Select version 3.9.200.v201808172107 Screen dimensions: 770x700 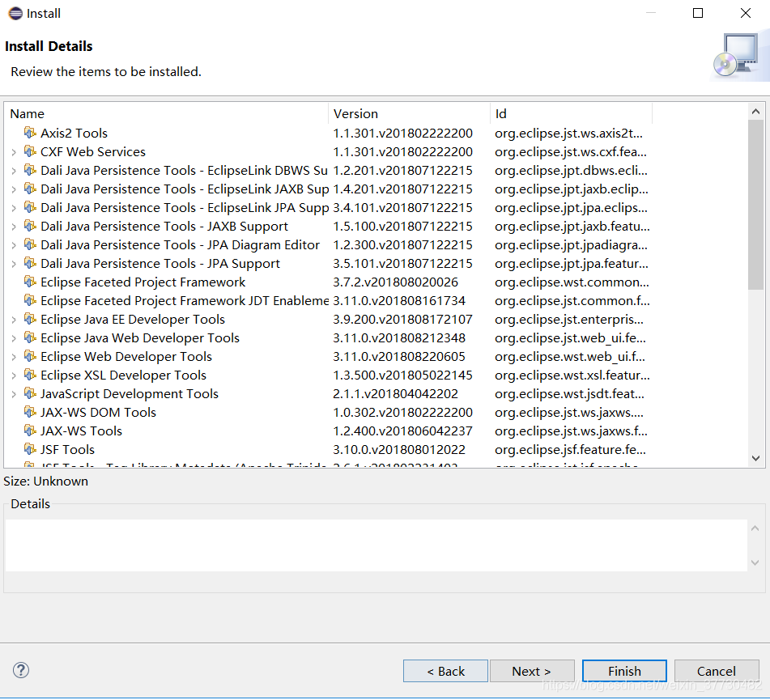[x=402, y=320]
